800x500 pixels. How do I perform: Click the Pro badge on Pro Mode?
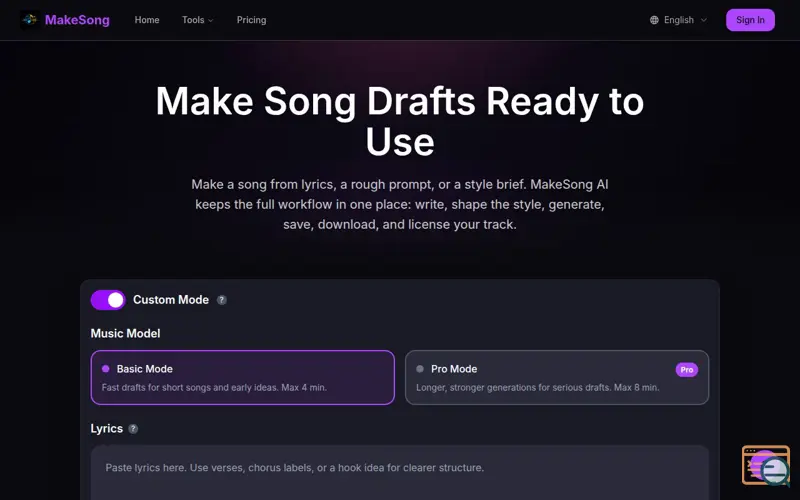(687, 370)
